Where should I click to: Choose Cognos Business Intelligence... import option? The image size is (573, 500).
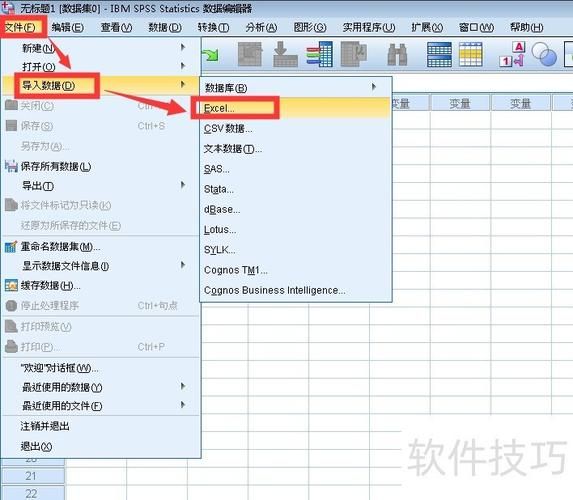296,290
